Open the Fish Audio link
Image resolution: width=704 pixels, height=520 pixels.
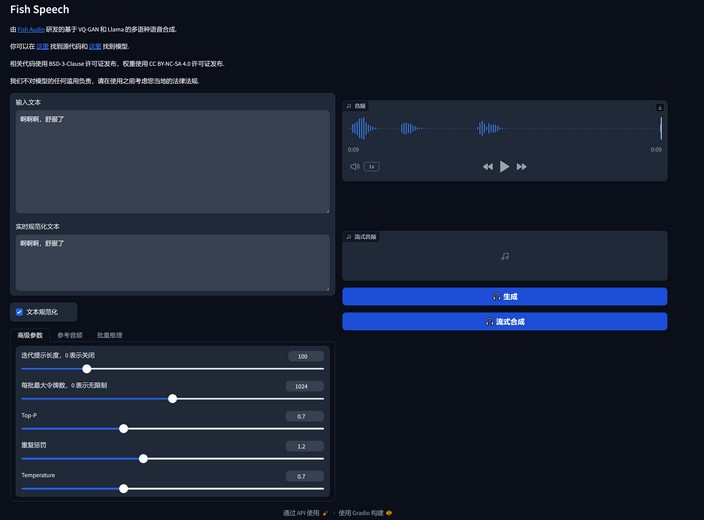click(31, 30)
